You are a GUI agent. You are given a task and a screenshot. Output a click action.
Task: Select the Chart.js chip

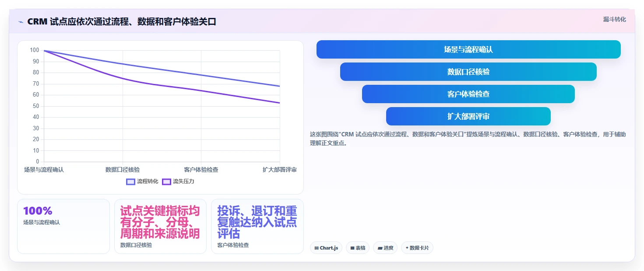[x=326, y=248]
